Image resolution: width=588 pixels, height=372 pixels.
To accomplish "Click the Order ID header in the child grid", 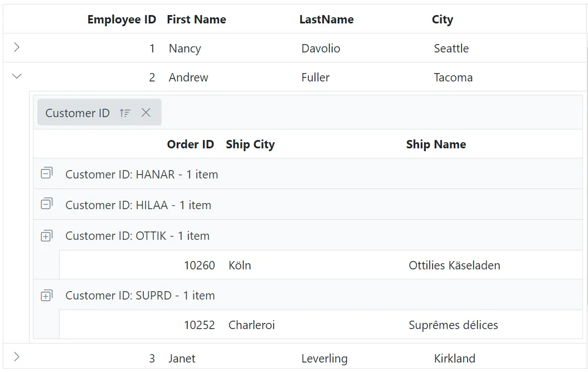I will pos(191,144).
